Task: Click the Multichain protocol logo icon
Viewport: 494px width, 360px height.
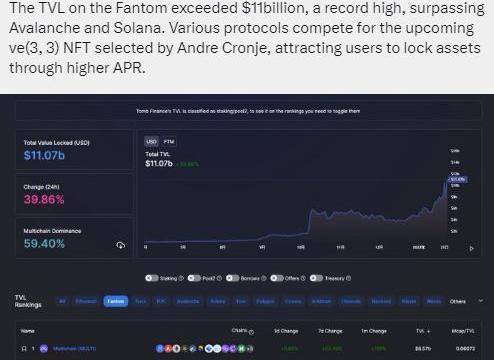Action: (44, 349)
